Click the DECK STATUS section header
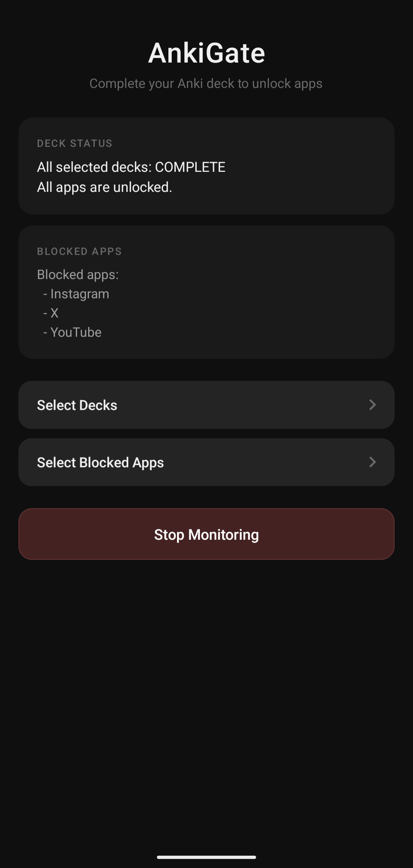Viewport: 413px width, 868px height. (74, 143)
